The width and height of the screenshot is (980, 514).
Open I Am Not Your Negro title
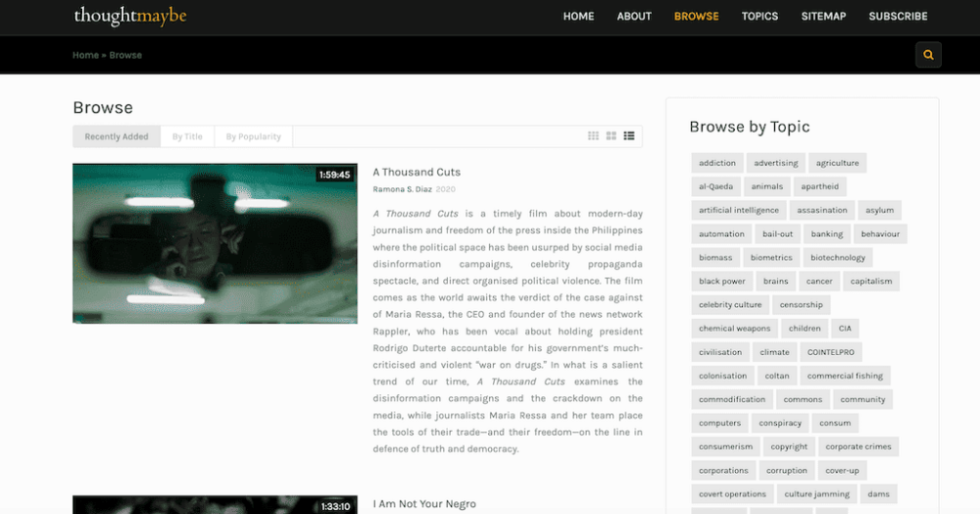coord(424,504)
